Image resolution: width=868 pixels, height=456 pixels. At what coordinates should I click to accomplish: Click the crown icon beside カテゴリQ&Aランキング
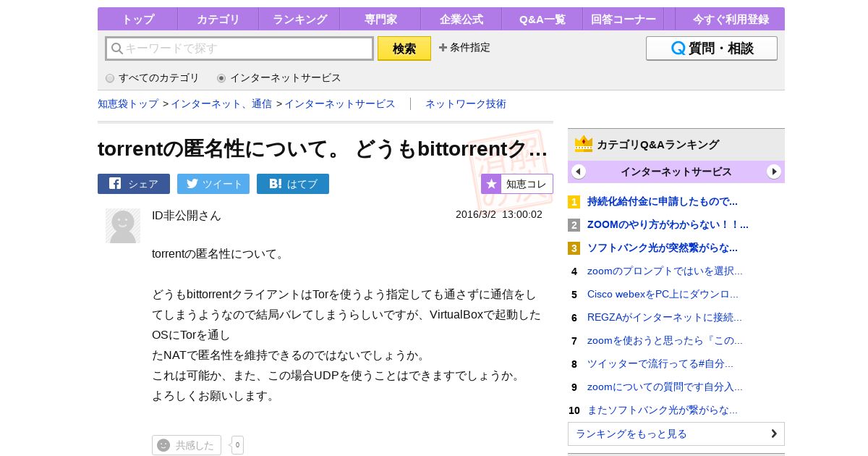pyautogui.click(x=584, y=144)
